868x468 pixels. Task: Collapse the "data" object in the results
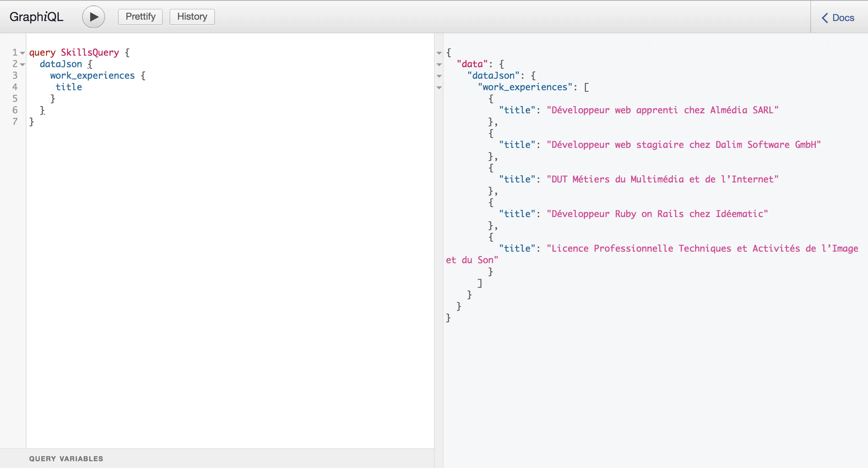(x=439, y=64)
